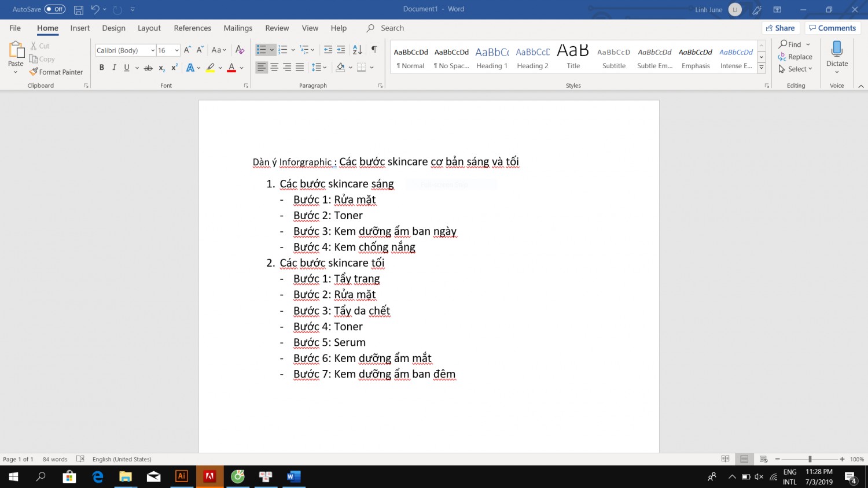This screenshot has width=868, height=488.
Task: Justify the paragraph text
Action: coord(300,68)
